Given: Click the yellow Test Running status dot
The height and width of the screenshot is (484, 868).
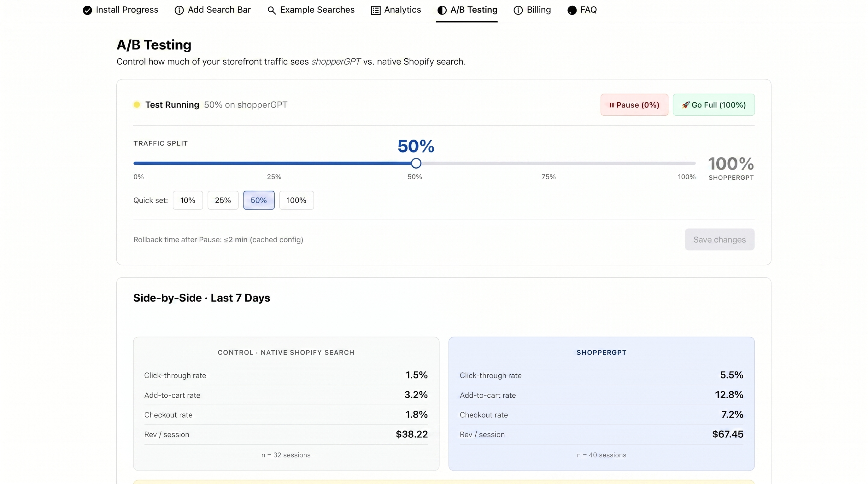Looking at the screenshot, I should 137,105.
